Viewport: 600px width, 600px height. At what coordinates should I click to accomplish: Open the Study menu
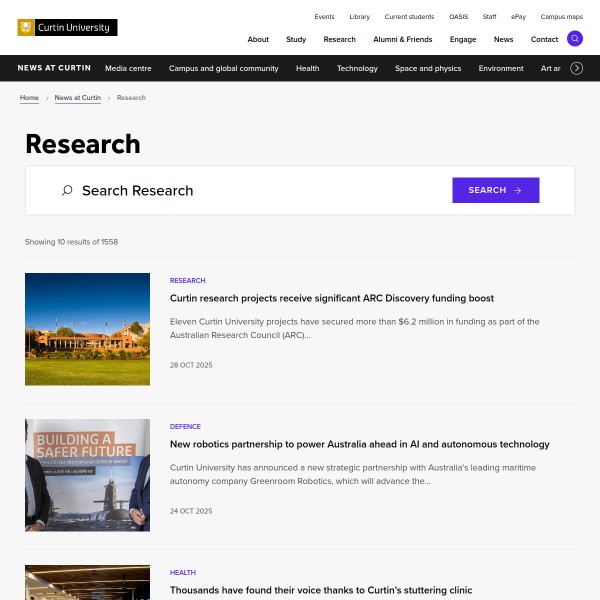(296, 39)
